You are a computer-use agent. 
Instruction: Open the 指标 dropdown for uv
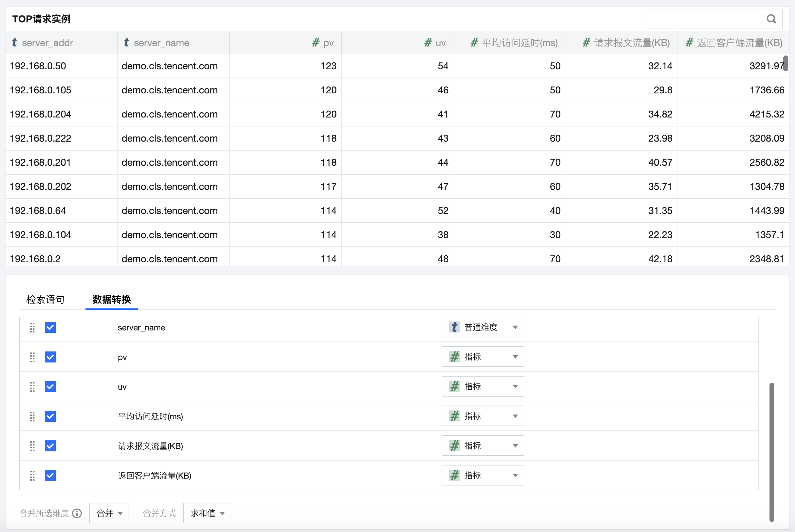pos(483,386)
